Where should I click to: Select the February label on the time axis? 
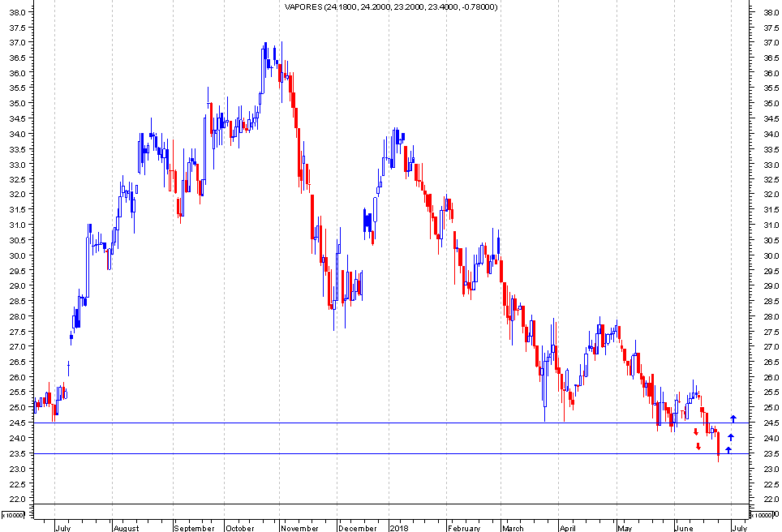tap(464, 528)
